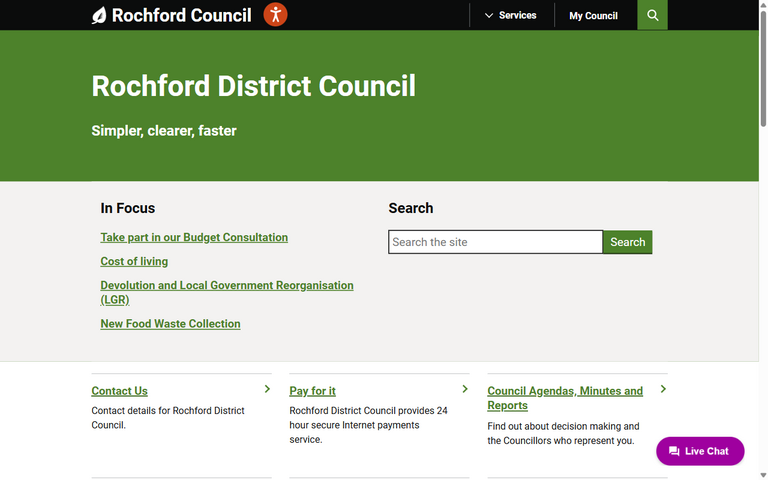Viewport: 768px width, 480px height.
Task: Open the New Food Waste Collection link
Action: point(170,324)
